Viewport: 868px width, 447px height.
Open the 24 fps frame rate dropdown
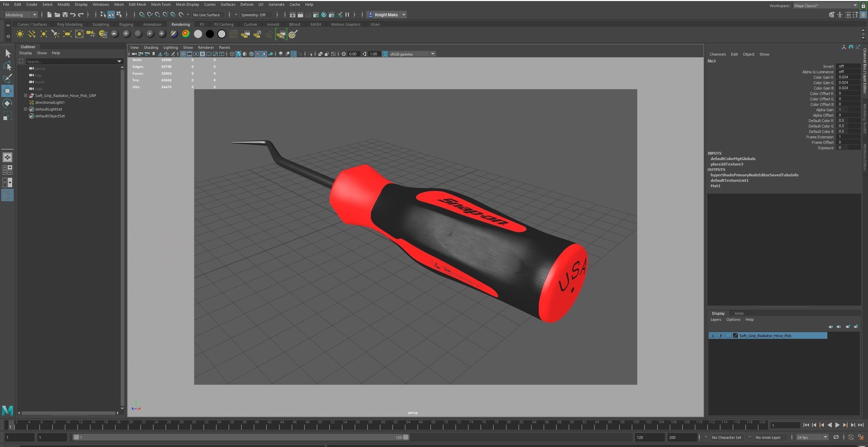812,437
